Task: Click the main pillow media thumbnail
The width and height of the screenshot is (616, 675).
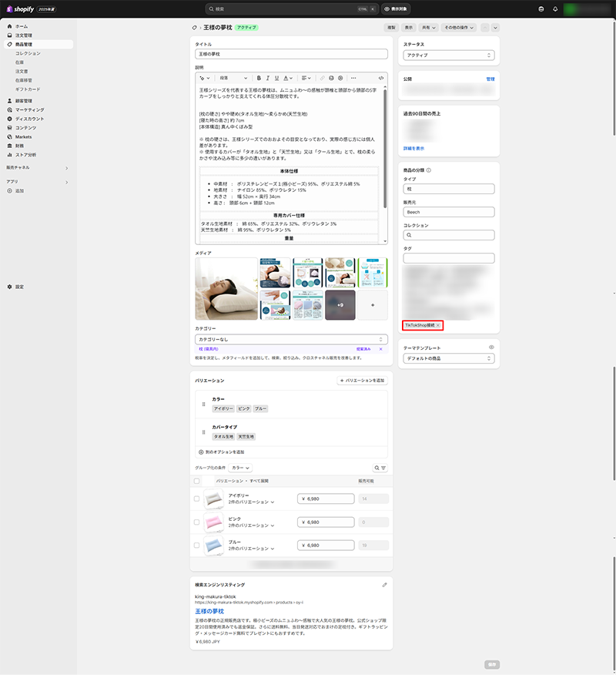Action: [x=226, y=289]
